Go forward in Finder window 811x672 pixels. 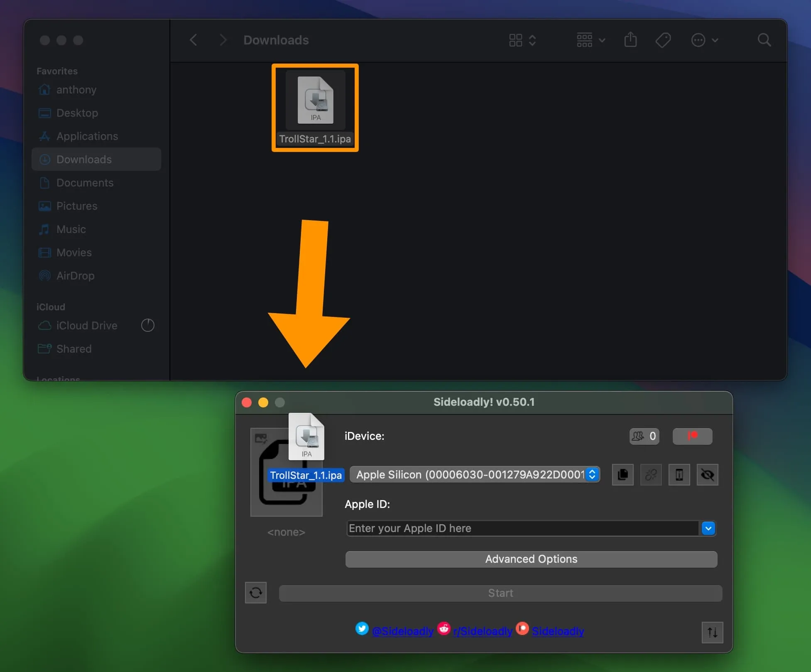click(x=223, y=40)
